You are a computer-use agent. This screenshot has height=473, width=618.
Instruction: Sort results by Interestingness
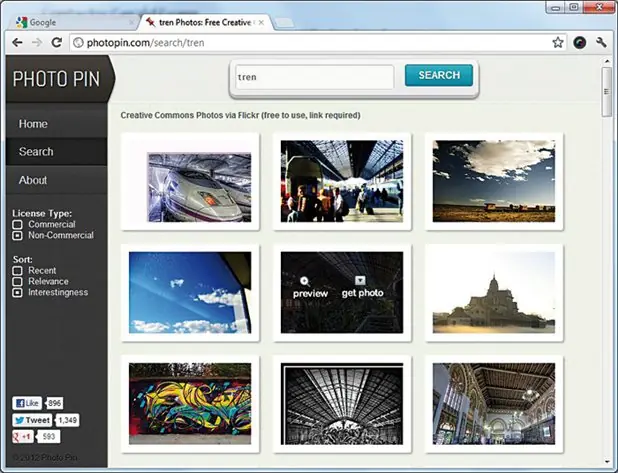[x=17, y=292]
